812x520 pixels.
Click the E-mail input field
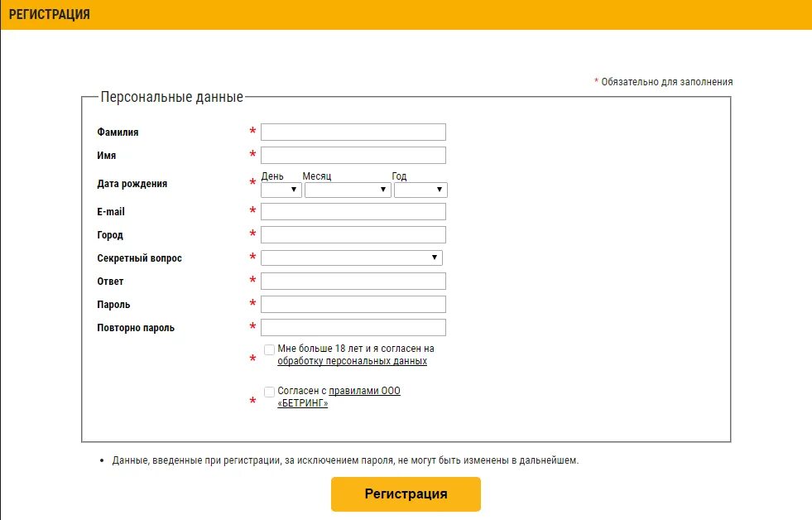coord(353,211)
